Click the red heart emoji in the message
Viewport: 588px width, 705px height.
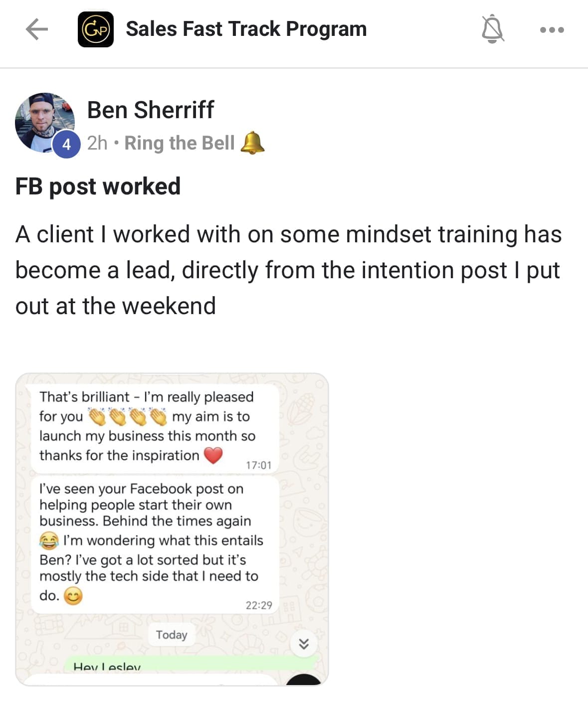(x=213, y=455)
